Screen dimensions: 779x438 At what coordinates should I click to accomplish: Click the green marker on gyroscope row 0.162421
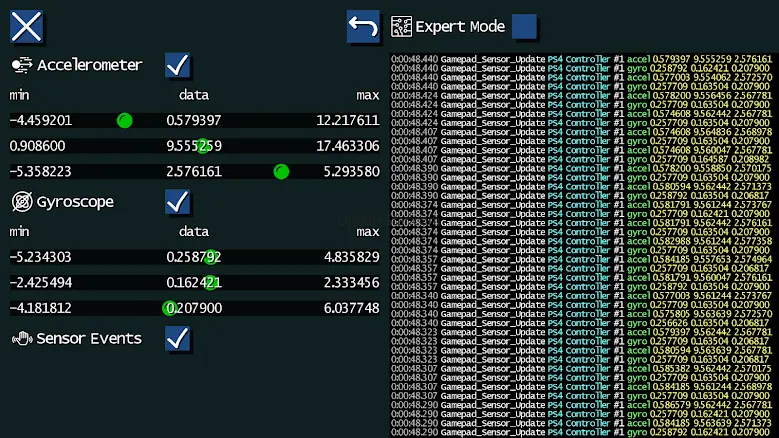[211, 283]
